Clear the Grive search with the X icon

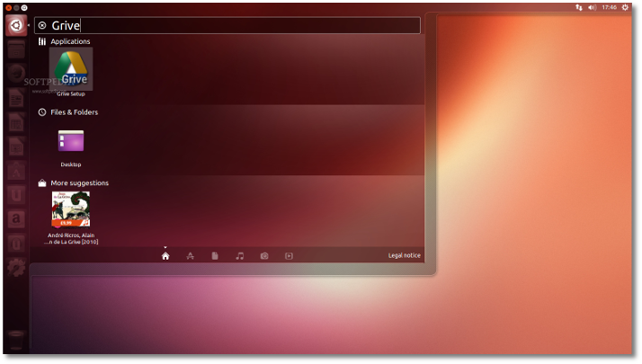coord(42,26)
